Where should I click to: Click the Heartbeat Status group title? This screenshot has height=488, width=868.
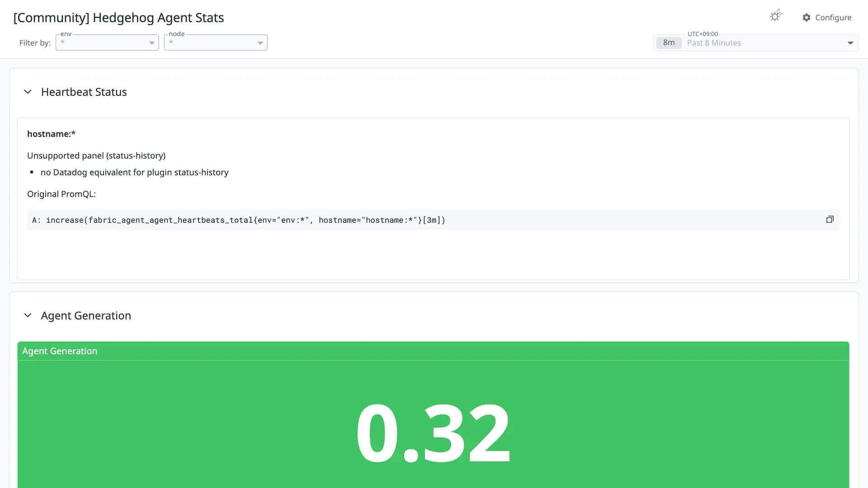click(84, 92)
